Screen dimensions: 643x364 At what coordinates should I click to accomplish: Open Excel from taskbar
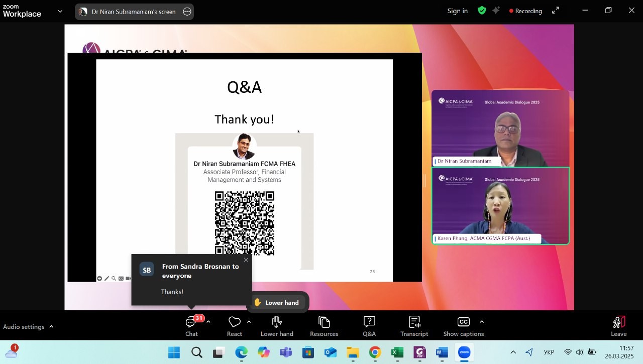coord(397,353)
